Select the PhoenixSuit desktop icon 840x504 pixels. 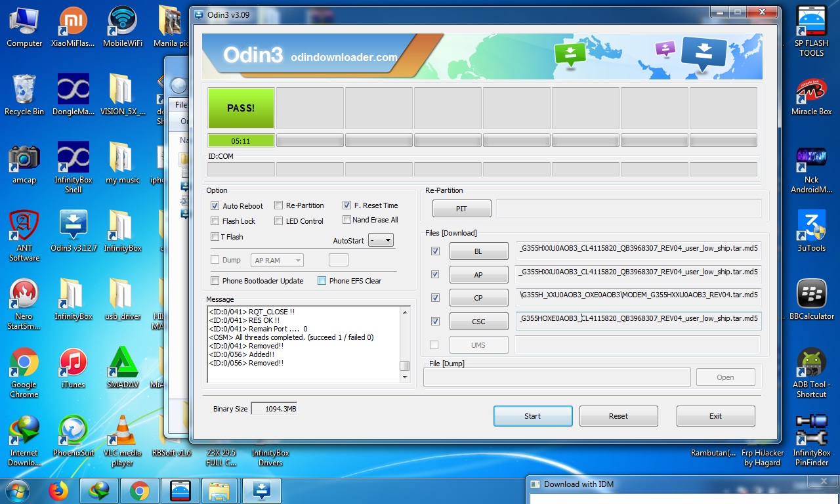click(x=73, y=436)
